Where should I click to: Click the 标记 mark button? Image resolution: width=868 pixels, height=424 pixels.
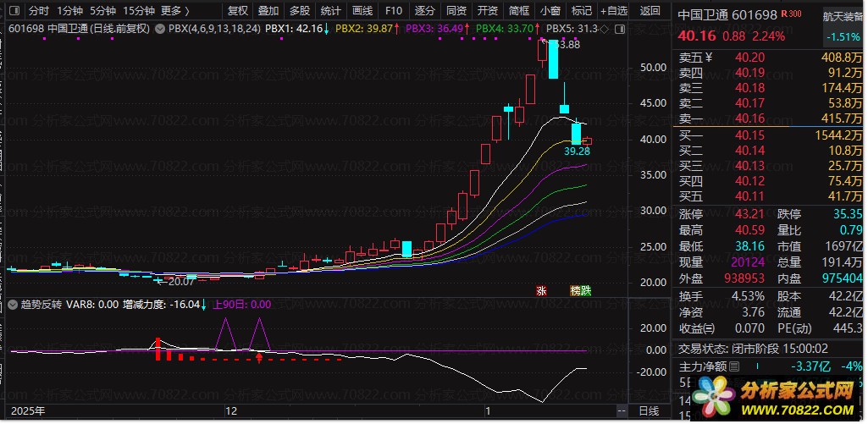(582, 10)
